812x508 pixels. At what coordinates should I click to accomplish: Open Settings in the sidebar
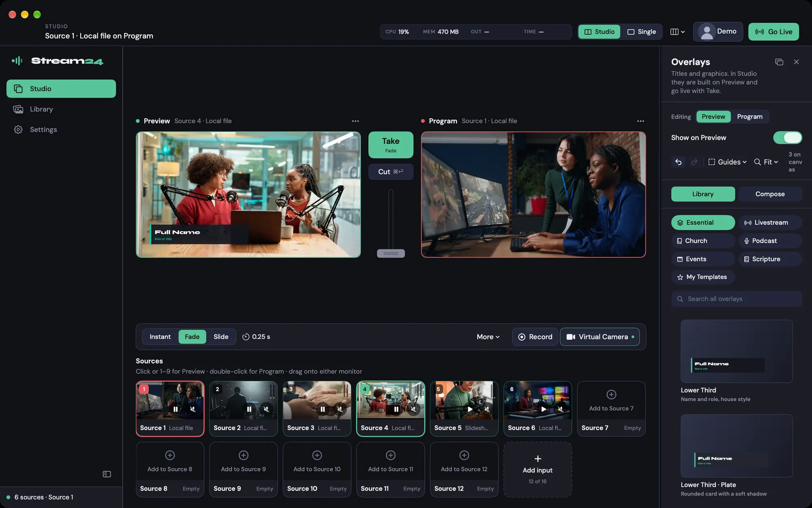click(x=61, y=129)
